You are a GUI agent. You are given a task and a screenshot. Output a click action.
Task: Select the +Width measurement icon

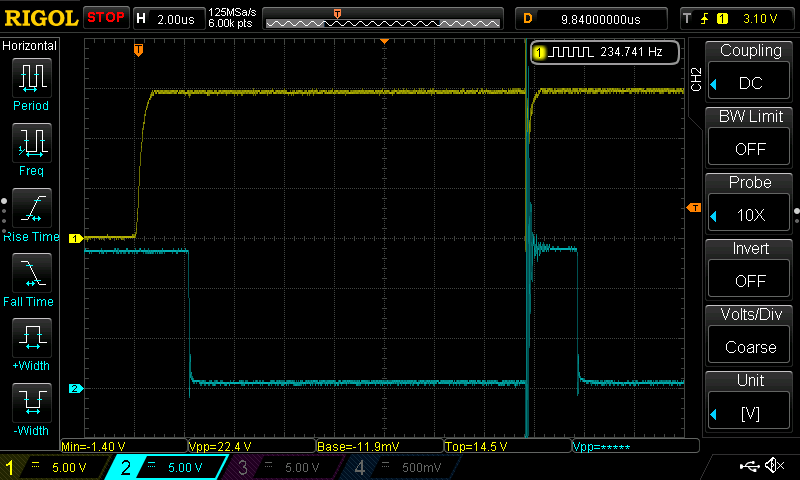pyautogui.click(x=31, y=339)
